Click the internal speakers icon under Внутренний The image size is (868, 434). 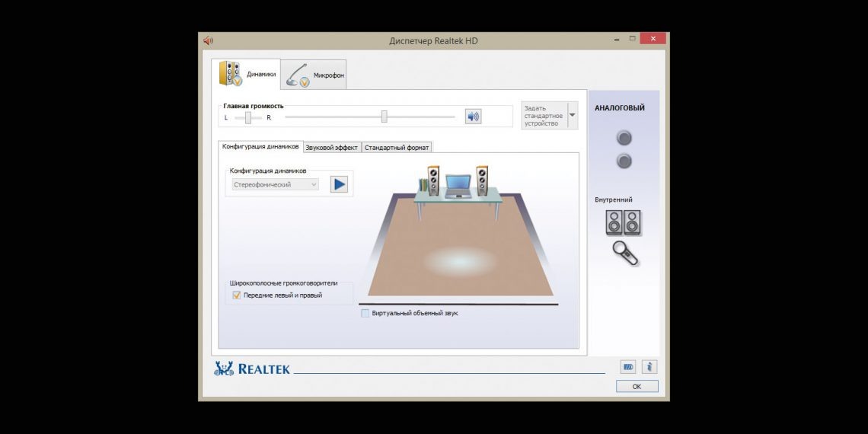[624, 223]
